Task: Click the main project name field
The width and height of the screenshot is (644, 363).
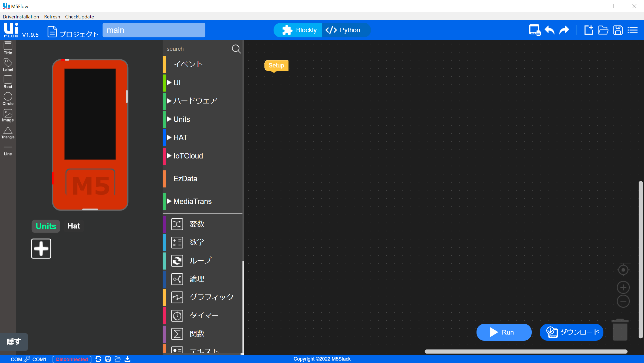Action: click(x=154, y=30)
